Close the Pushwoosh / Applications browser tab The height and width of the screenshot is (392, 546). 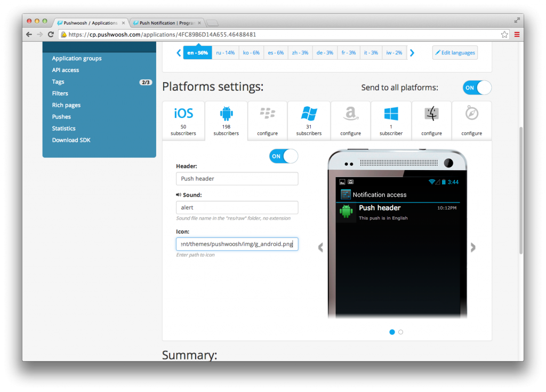click(123, 23)
